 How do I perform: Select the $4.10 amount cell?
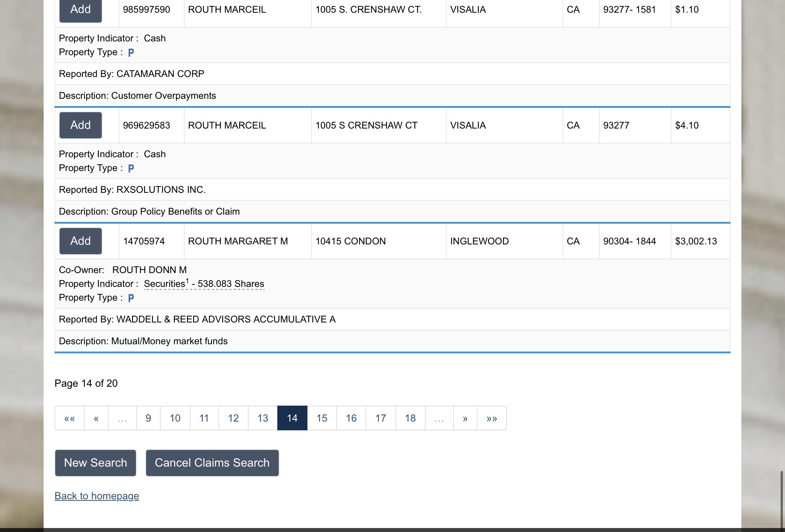700,125
